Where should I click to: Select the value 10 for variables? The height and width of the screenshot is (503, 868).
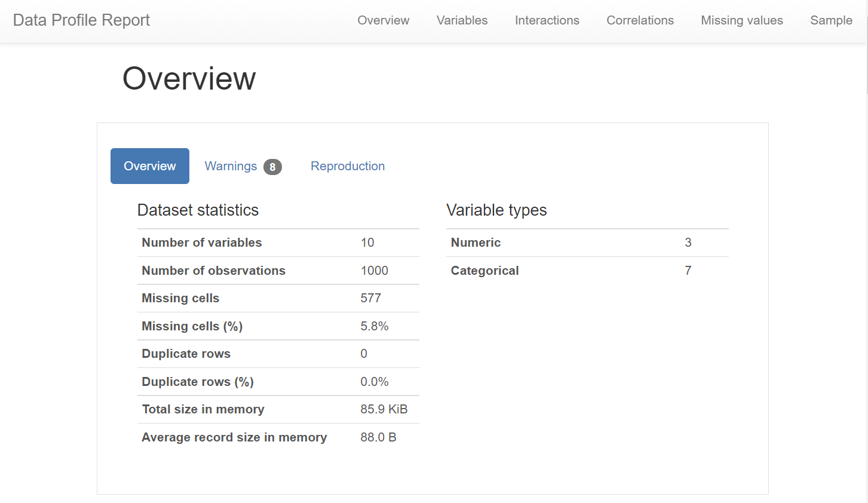pos(367,243)
